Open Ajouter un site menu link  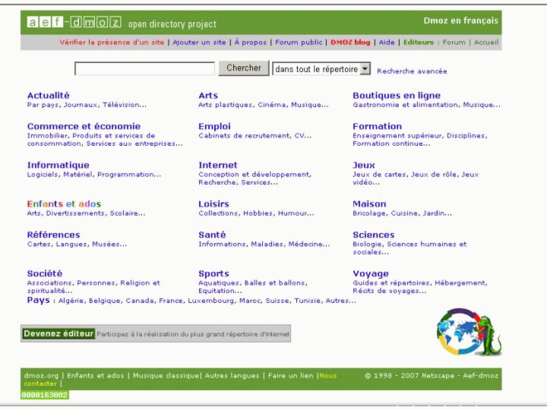pos(199,42)
